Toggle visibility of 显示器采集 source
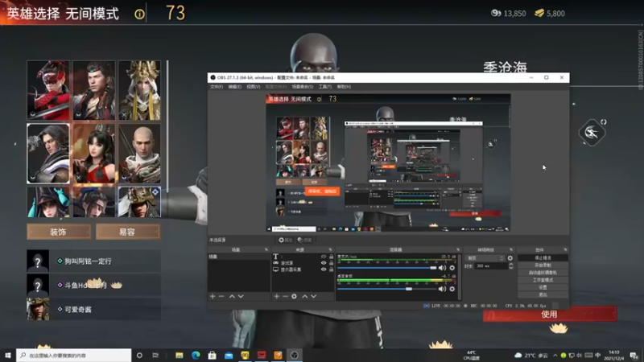The width and height of the screenshot is (644, 362). pyautogui.click(x=324, y=269)
